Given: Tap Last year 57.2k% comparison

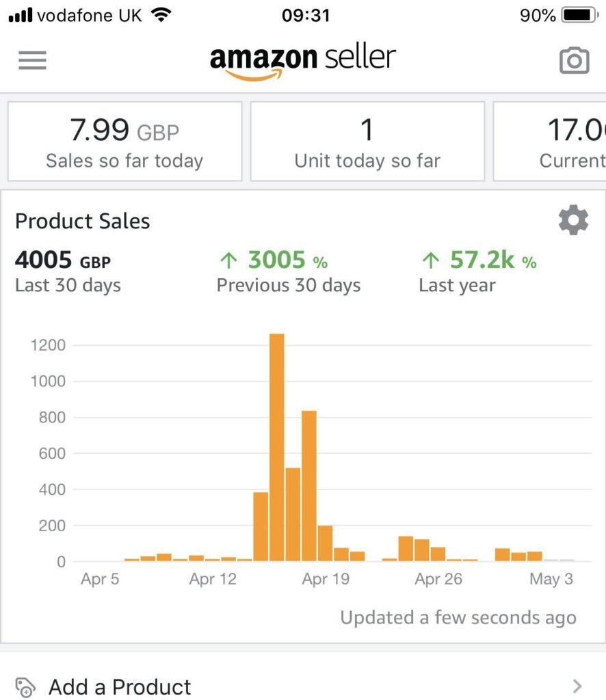Looking at the screenshot, I should point(477,271).
